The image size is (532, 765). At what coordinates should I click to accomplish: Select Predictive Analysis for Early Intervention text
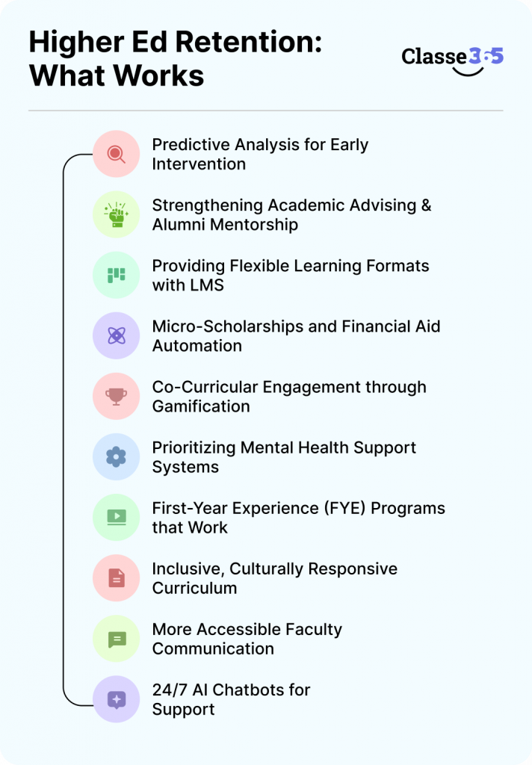click(260, 154)
